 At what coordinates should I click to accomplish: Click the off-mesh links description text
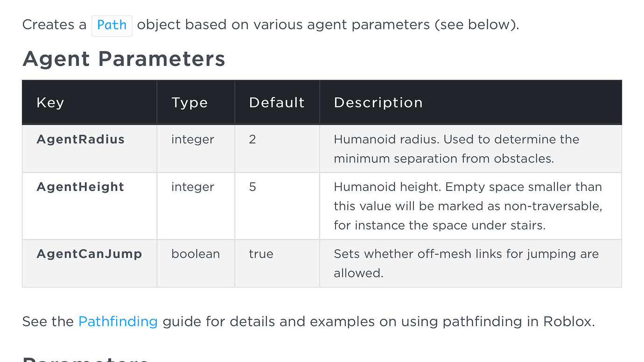pyautogui.click(x=466, y=263)
